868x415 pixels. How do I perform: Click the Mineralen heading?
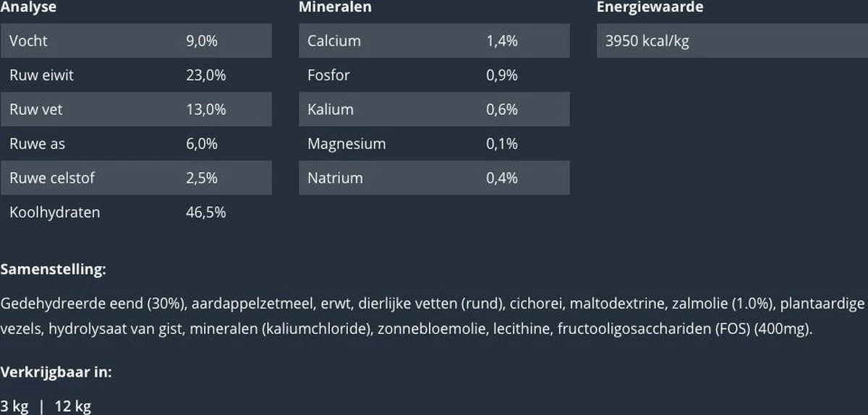coord(335,7)
